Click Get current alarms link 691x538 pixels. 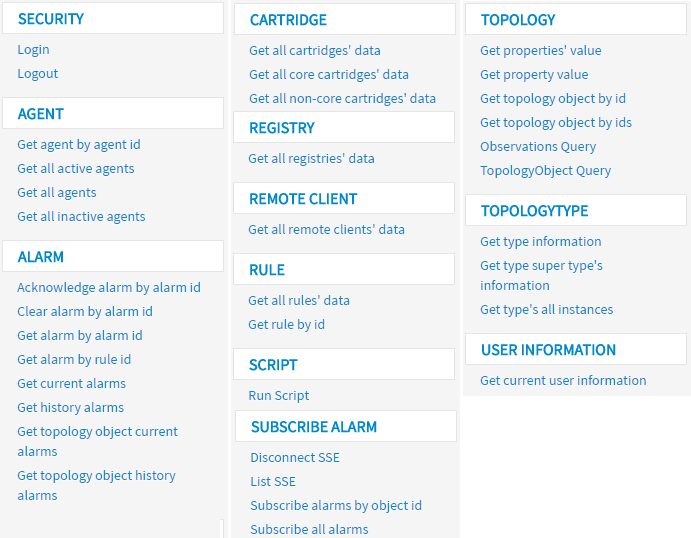[71, 384]
